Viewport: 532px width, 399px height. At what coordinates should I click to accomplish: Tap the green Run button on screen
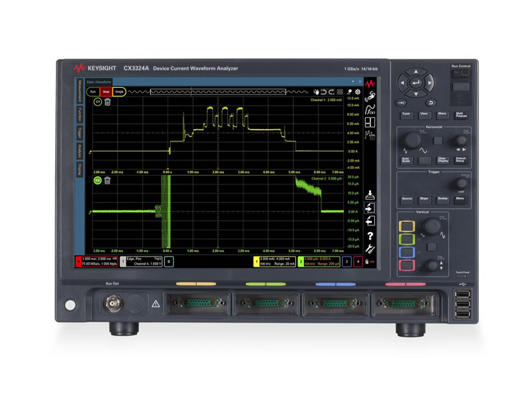93,92
